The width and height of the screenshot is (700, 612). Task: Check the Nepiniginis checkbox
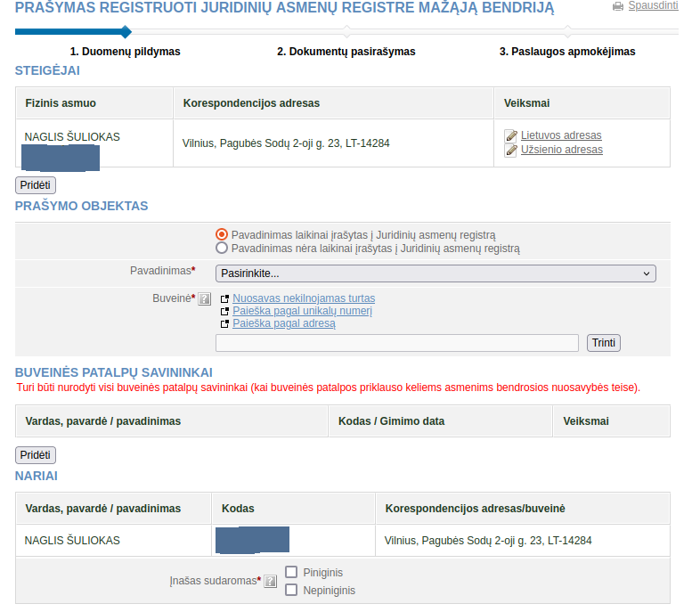(291, 590)
